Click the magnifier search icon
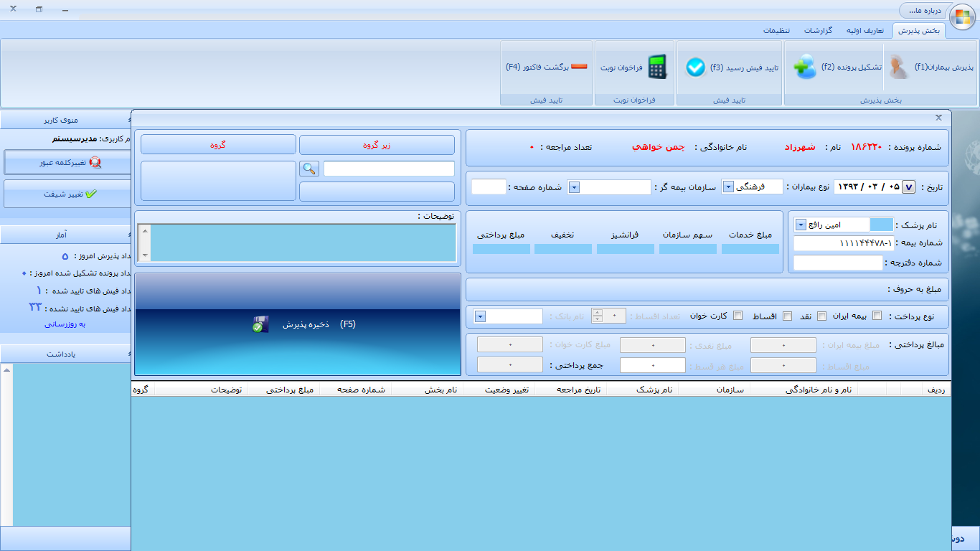This screenshot has height=551, width=980. pyautogui.click(x=308, y=169)
